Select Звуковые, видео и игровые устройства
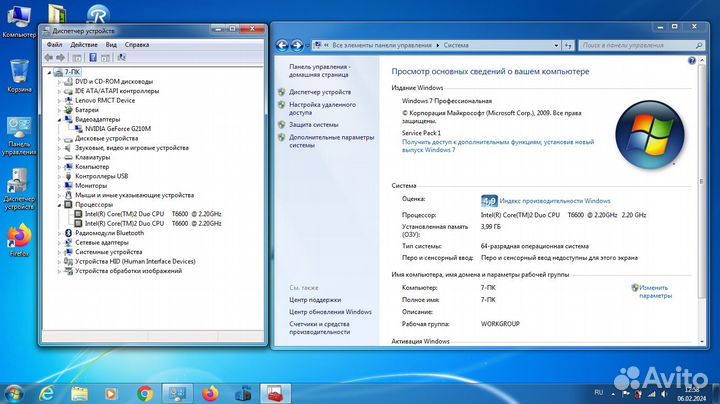 132,148
